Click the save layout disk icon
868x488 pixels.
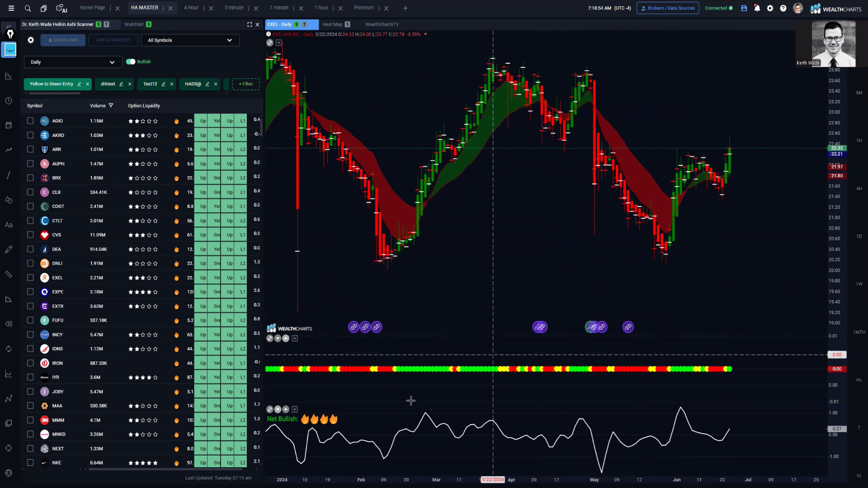tap(744, 8)
